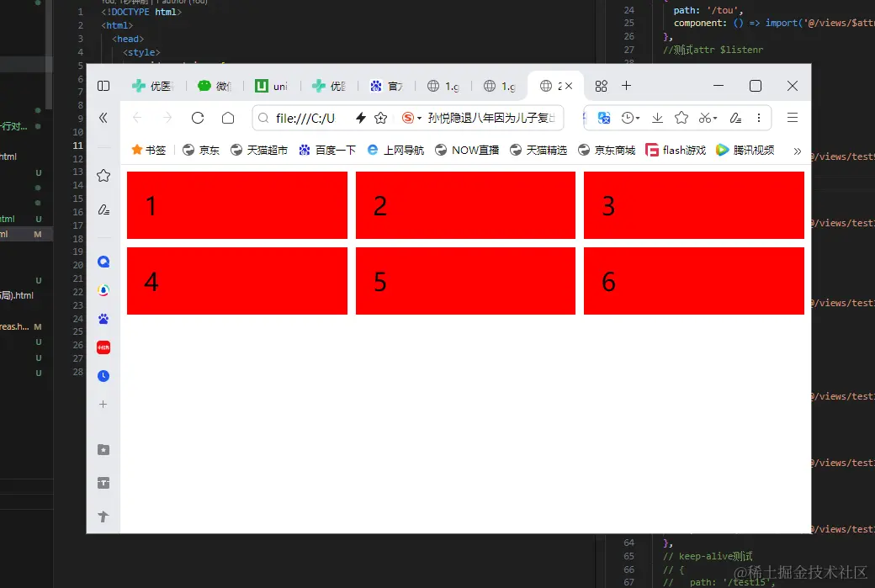Screen dimensions: 875x588
Task: Go forward to the next page
Action: click(167, 118)
